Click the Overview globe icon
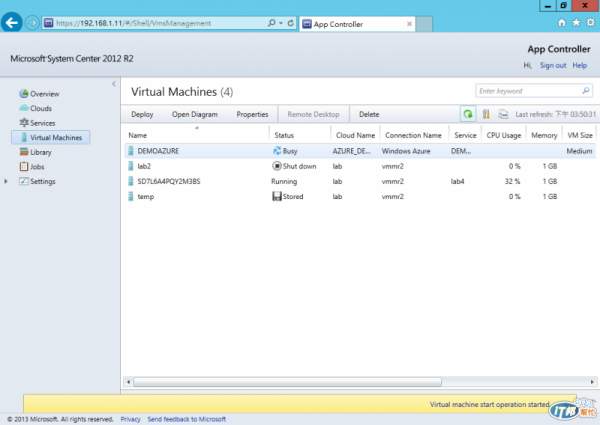 (x=24, y=93)
